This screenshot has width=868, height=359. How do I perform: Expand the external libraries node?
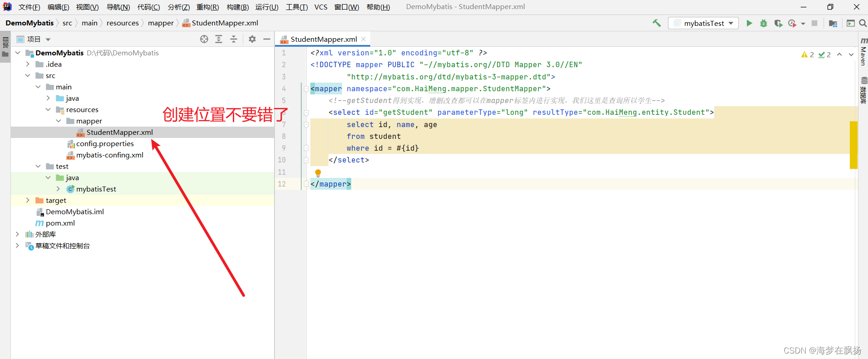[x=17, y=234]
